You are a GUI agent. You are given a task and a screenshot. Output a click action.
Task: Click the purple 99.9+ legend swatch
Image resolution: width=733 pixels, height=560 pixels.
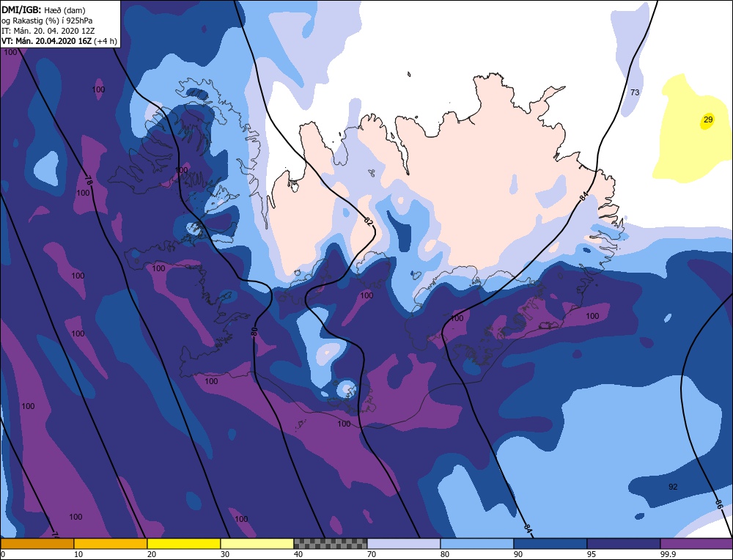pyautogui.click(x=696, y=544)
